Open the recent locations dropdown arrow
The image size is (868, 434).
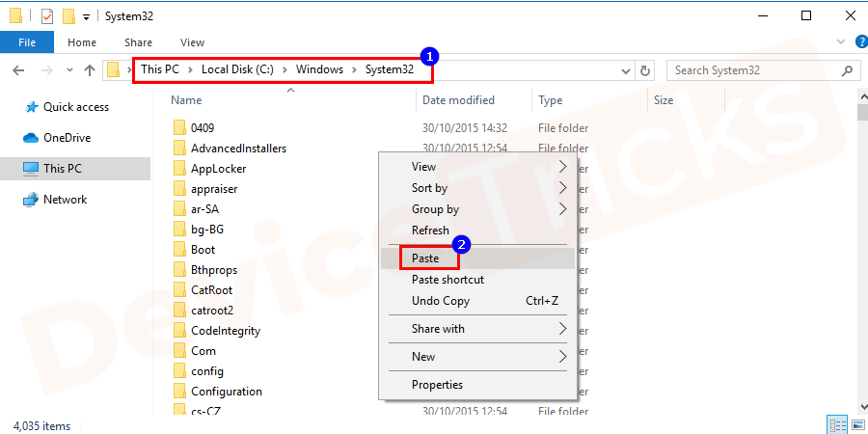(69, 70)
